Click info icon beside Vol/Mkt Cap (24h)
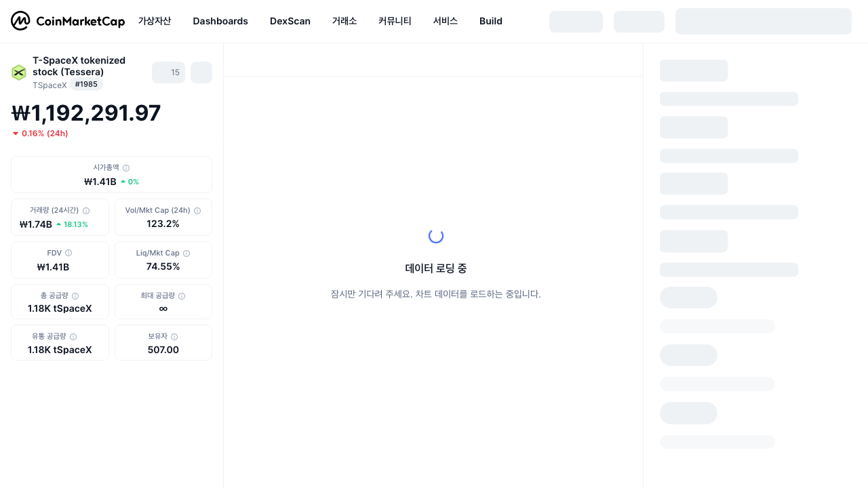This screenshot has height=488, width=868. click(x=197, y=211)
